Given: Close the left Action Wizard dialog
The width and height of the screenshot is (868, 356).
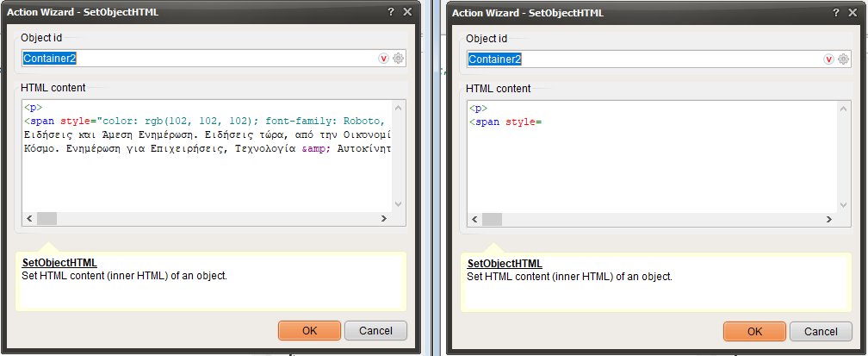Looking at the screenshot, I should tap(407, 12).
